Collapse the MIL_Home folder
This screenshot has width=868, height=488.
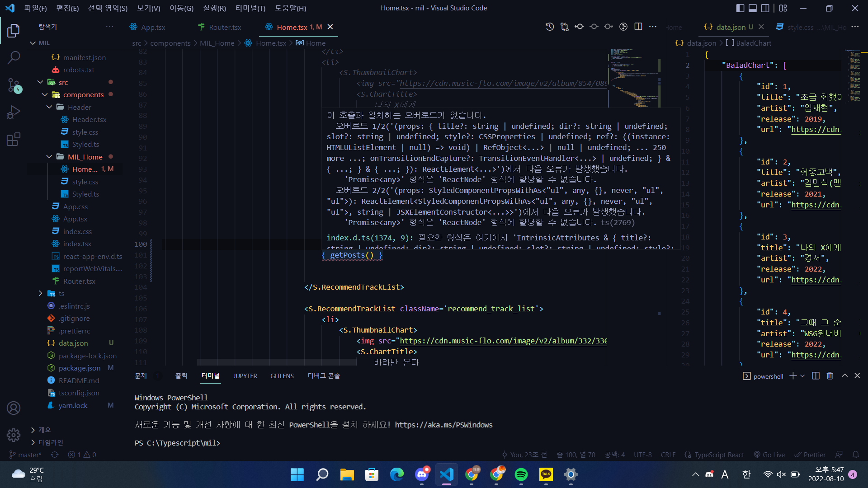click(49, 157)
